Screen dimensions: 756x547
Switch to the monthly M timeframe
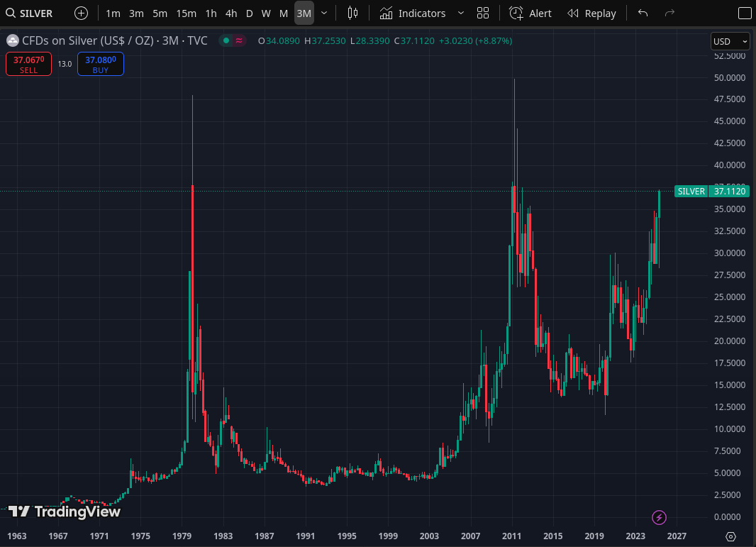click(284, 13)
